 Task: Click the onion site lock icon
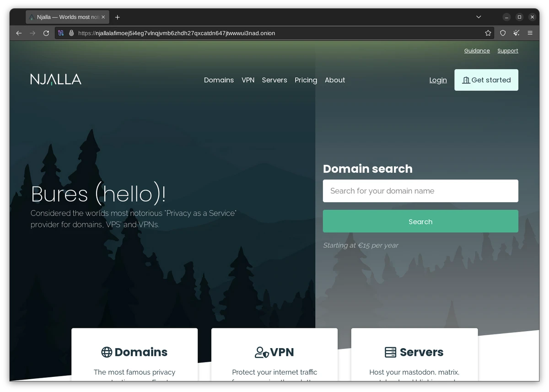(71, 33)
